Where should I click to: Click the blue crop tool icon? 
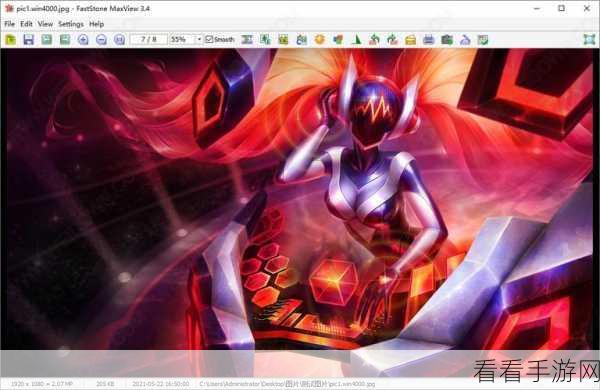[302, 39]
